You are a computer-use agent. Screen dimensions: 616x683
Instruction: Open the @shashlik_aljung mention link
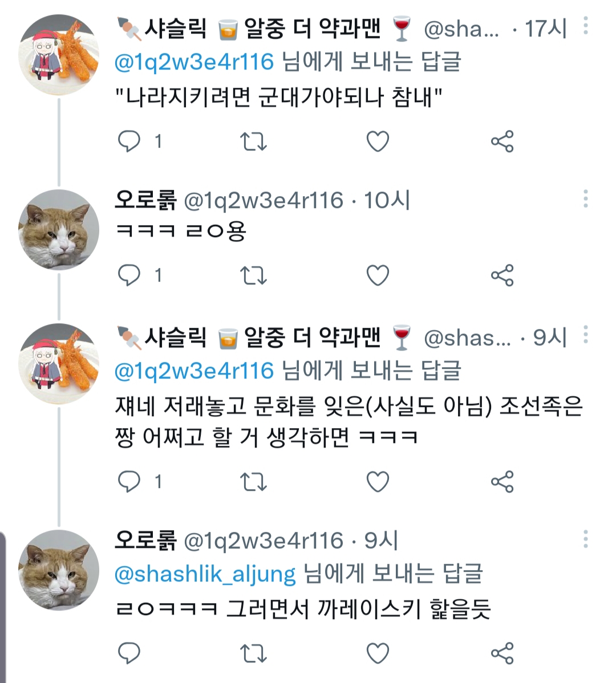[x=205, y=574]
